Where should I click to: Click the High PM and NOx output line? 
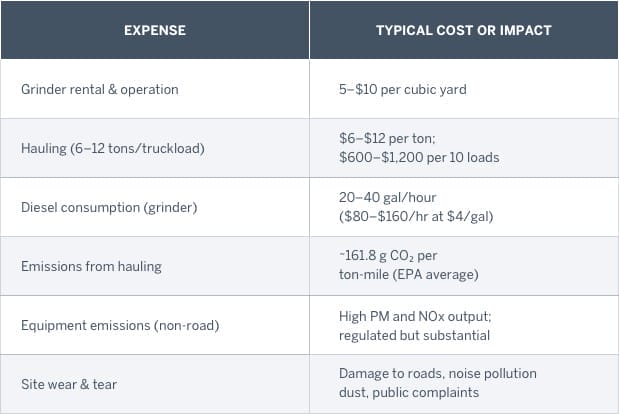[x=412, y=316]
